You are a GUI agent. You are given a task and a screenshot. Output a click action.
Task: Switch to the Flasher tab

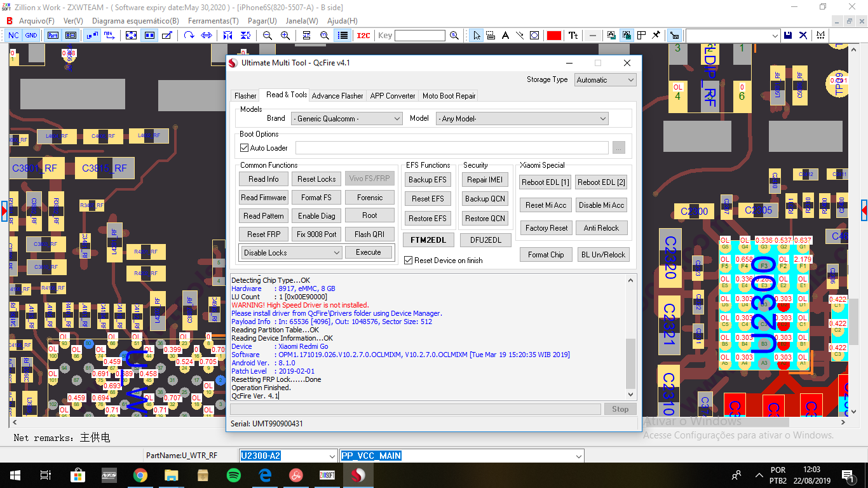(245, 96)
